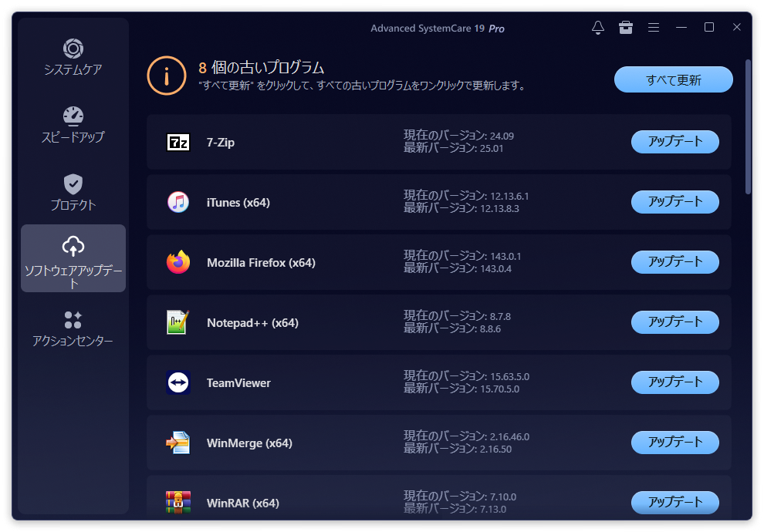Switch to the スピードアップ tab
This screenshot has height=532, width=764.
pos(73,126)
